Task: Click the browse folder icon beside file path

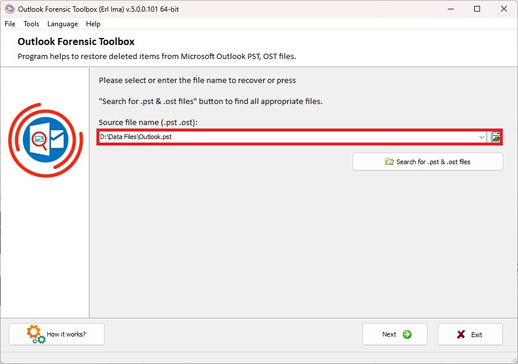Action: coord(496,137)
